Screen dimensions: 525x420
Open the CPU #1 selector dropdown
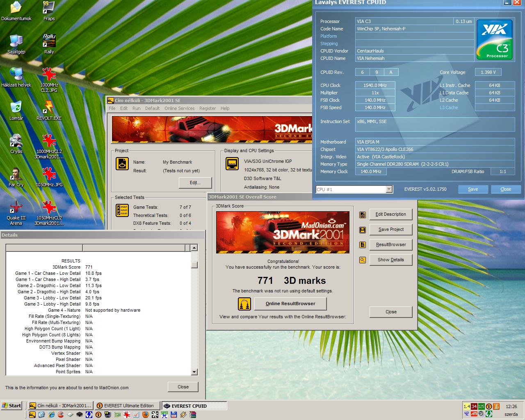point(389,189)
